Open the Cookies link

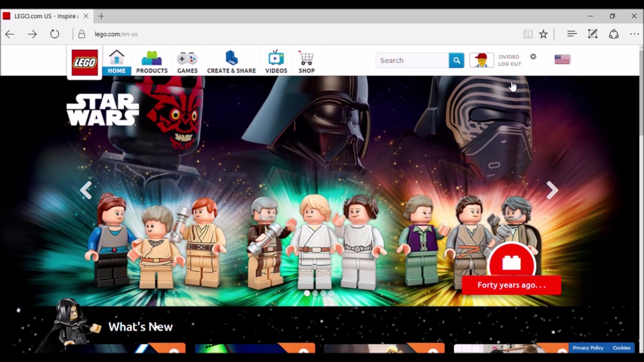pos(621,348)
